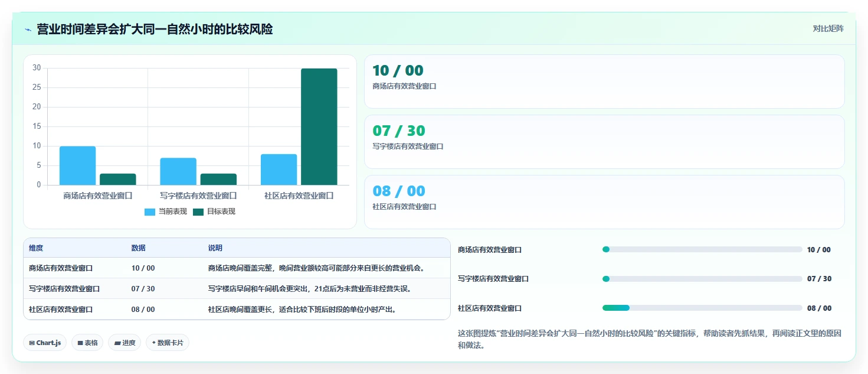Select table cell 商场店有效营业窗口
This screenshot has width=868, height=374.
click(x=61, y=268)
